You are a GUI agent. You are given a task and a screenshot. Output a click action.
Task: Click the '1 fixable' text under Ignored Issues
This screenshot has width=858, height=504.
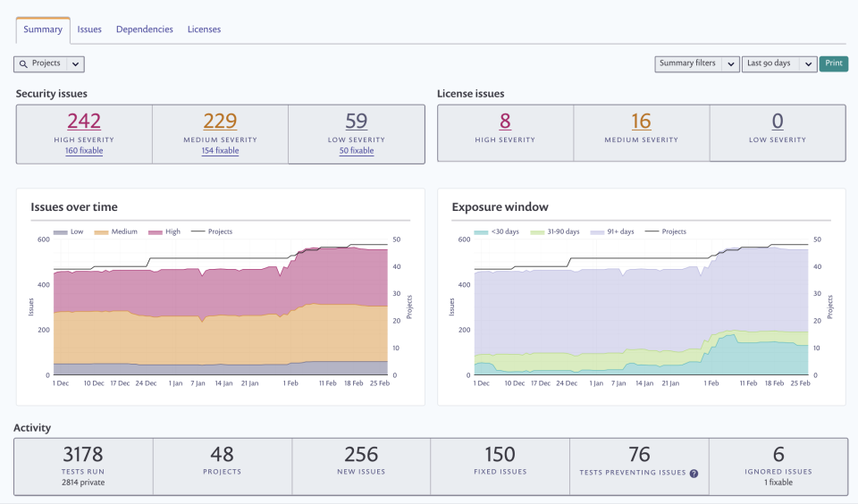click(x=778, y=483)
